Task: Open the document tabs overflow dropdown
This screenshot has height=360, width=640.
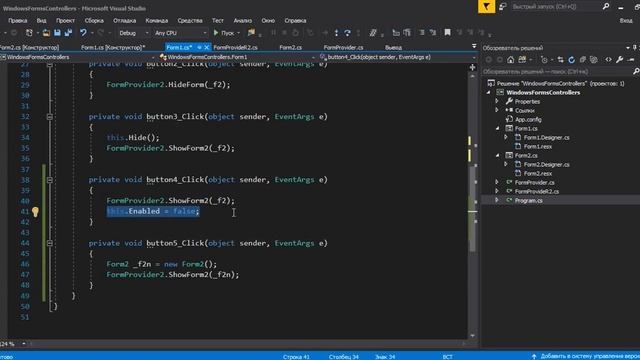Action: 474,47
